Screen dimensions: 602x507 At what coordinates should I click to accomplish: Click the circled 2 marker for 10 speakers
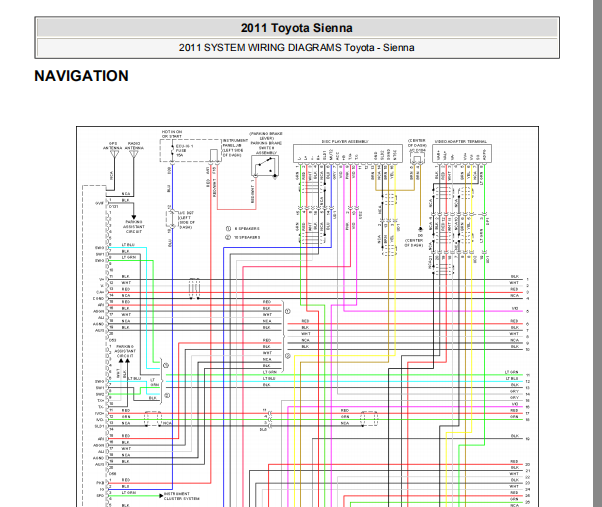tap(228, 237)
